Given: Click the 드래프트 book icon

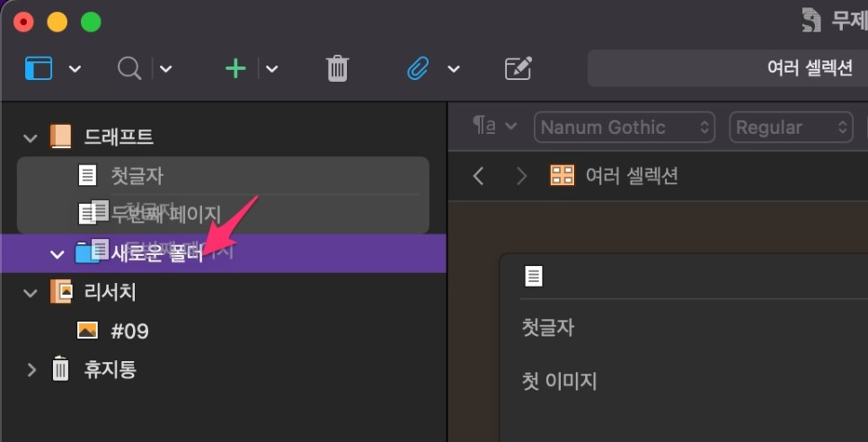Looking at the screenshot, I should click(60, 136).
